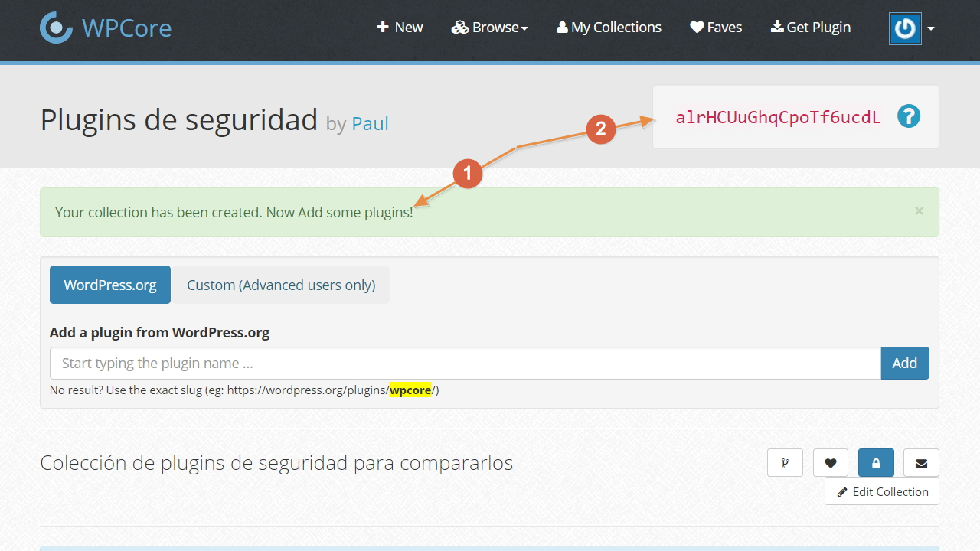Open the user avatar account menu
Viewport: 980px width, 551px height.
[911, 28]
